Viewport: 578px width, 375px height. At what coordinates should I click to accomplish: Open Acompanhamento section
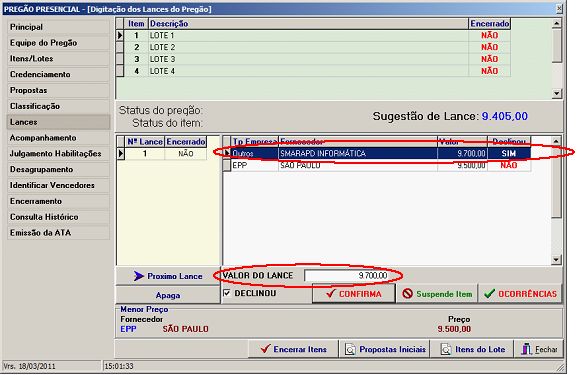pyautogui.click(x=58, y=138)
